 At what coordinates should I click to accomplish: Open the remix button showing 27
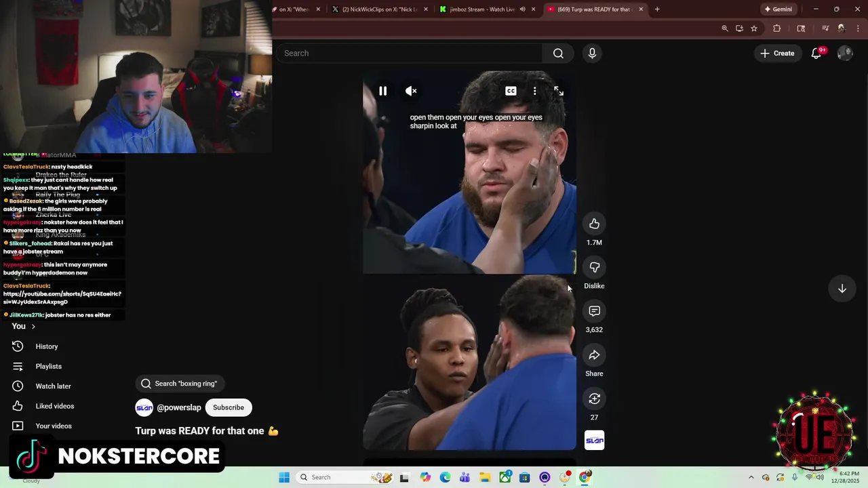click(x=594, y=399)
